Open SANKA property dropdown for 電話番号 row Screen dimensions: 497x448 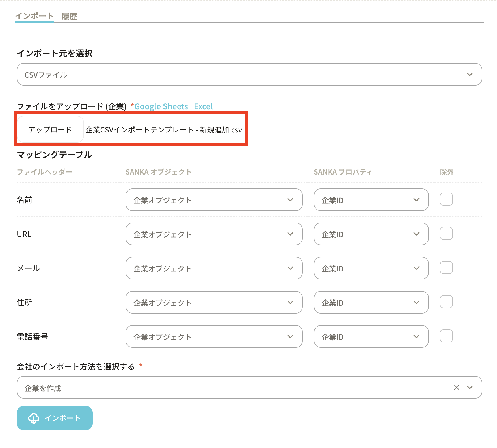point(371,337)
